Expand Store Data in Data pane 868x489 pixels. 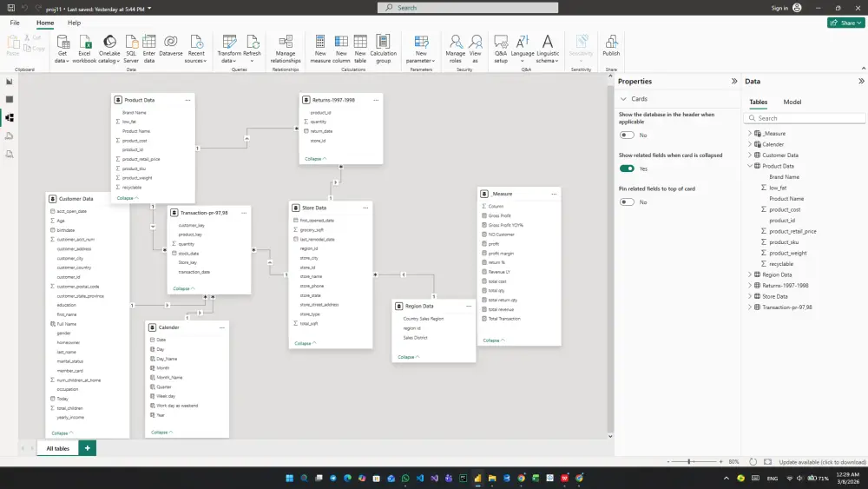tap(750, 296)
